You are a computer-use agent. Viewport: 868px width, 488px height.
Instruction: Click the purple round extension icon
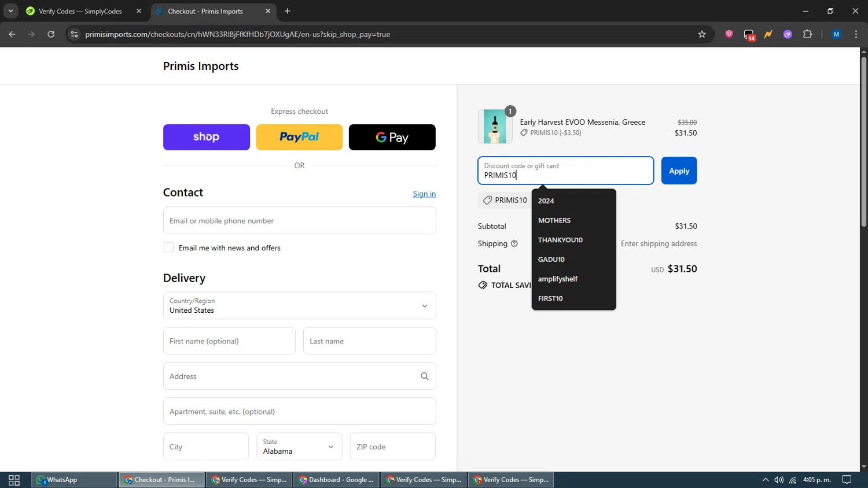pos(788,34)
